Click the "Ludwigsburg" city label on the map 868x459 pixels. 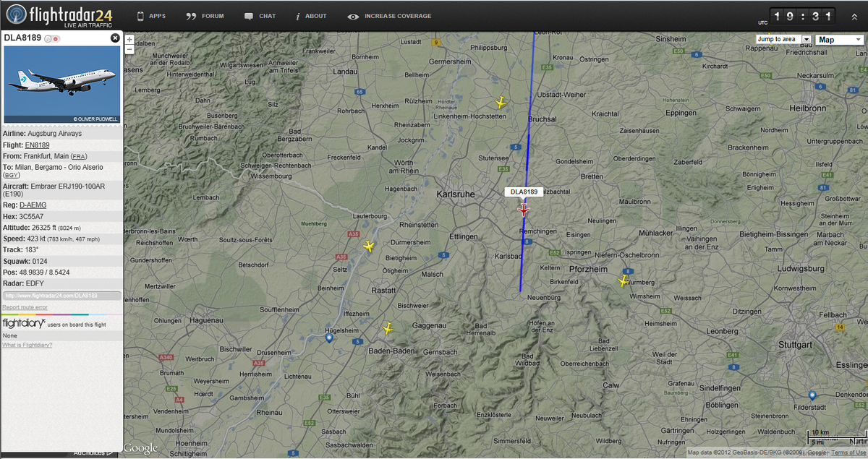[x=799, y=269]
